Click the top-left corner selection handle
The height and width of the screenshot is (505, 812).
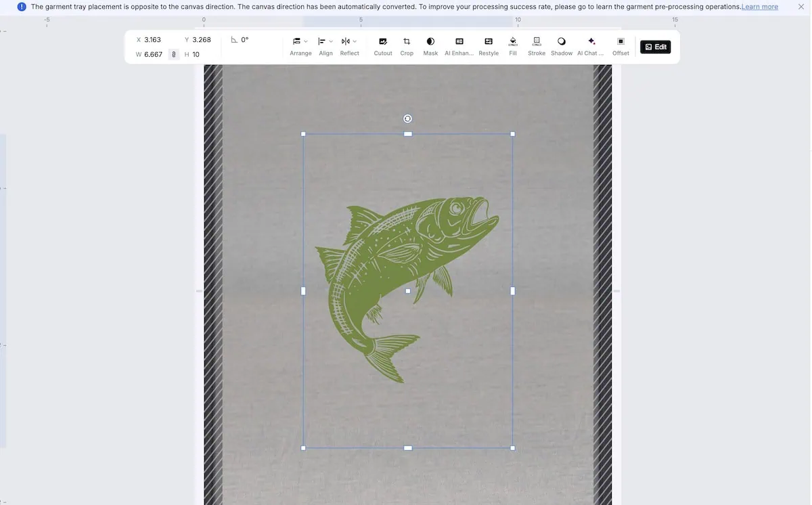tap(303, 134)
